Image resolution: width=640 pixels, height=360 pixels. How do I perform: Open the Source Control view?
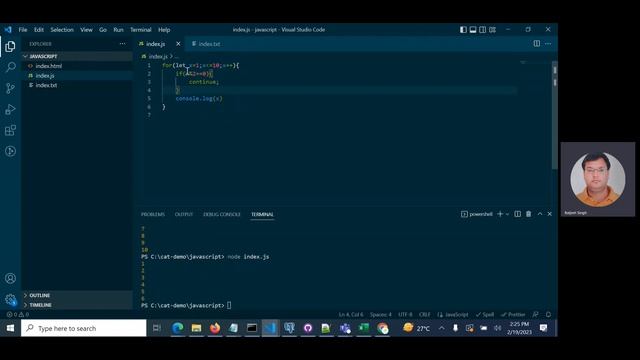point(10,88)
